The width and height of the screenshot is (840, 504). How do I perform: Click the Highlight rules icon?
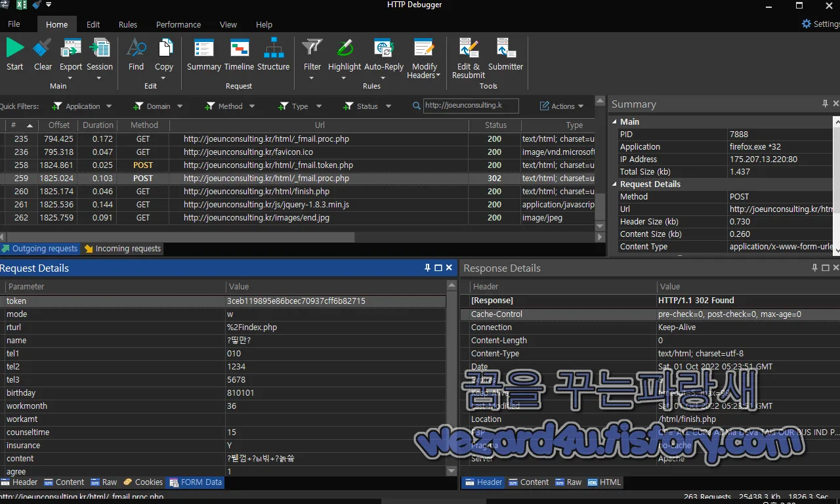pyautogui.click(x=345, y=48)
